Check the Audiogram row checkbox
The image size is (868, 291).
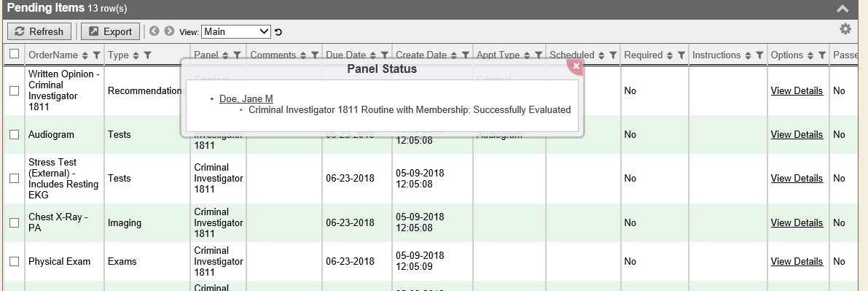(15, 135)
